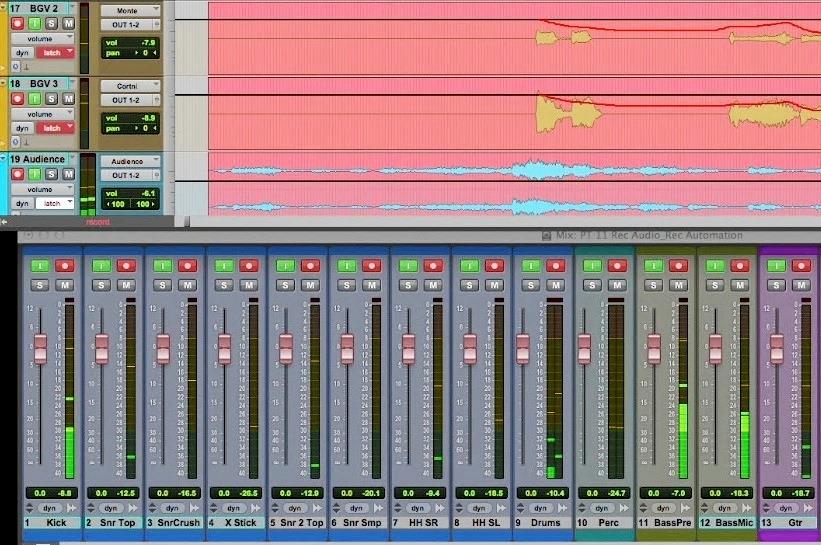
Task: Mute the BGV 2 track
Action: coord(69,24)
